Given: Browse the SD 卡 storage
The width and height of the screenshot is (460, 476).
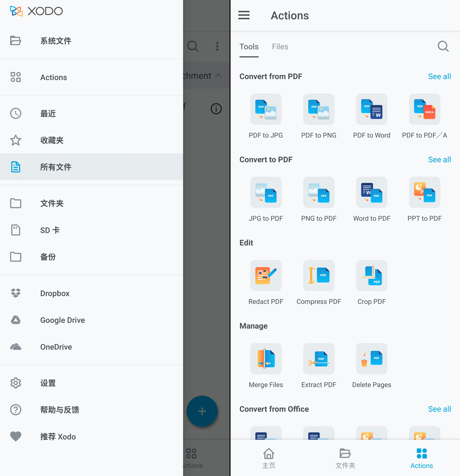Looking at the screenshot, I should 92,230.
